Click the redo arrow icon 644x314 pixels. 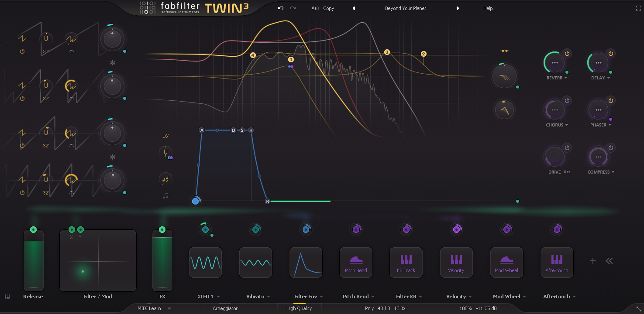click(x=293, y=8)
